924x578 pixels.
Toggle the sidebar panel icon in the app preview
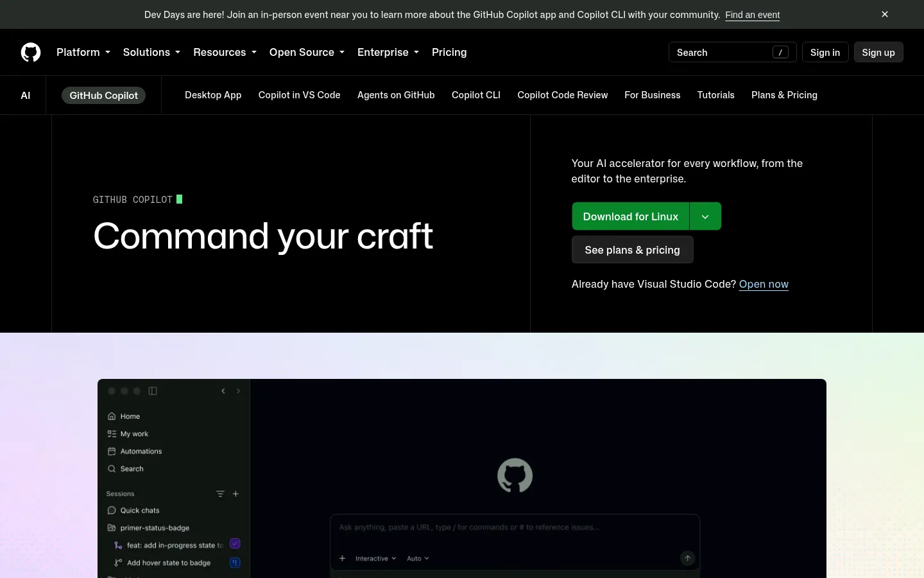pyautogui.click(x=153, y=391)
